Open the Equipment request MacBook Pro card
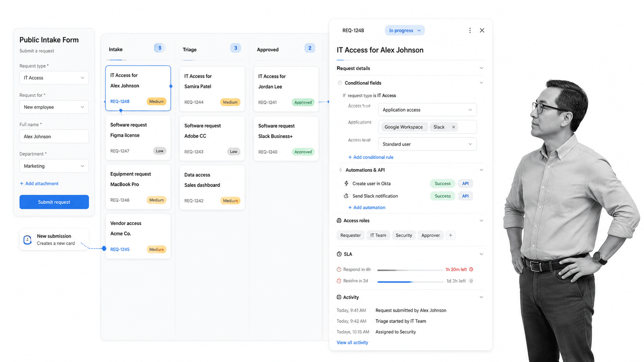Image resolution: width=644 pixels, height=362 pixels. coord(138,187)
